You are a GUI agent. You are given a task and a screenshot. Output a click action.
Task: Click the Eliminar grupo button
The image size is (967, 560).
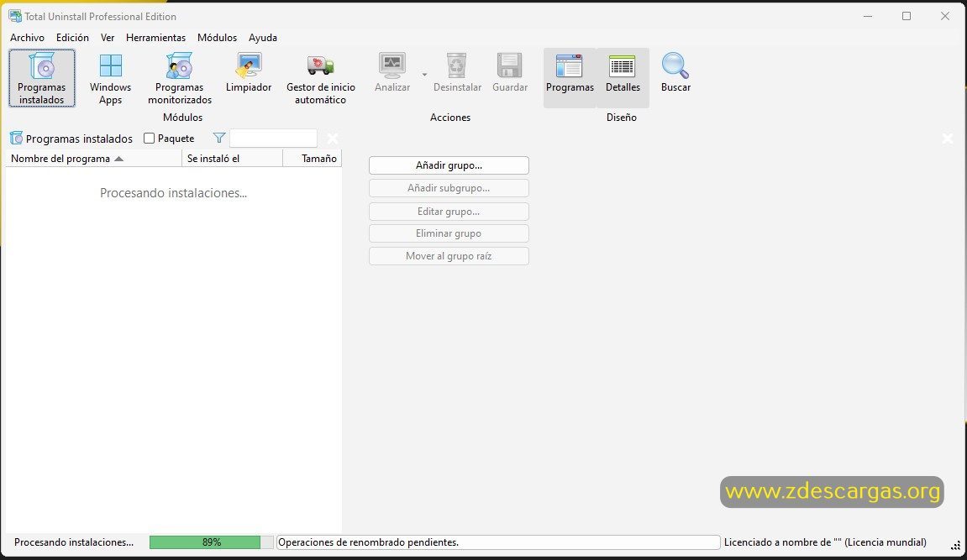(449, 233)
